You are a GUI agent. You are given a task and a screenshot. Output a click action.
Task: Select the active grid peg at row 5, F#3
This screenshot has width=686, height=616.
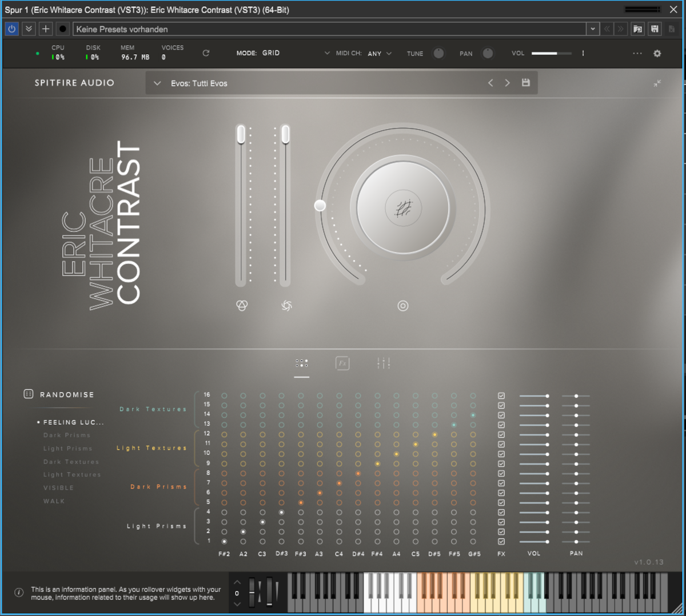[301, 502]
